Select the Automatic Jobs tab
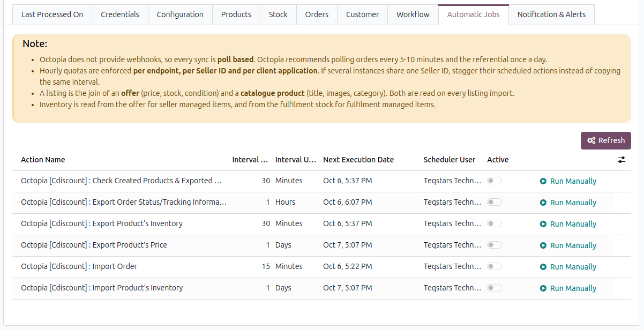The height and width of the screenshot is (329, 644). (474, 14)
